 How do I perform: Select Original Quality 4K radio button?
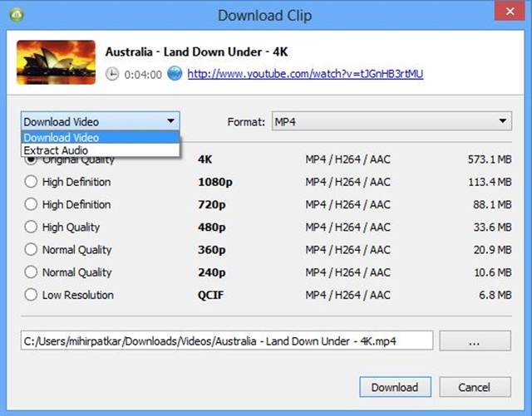tap(31, 159)
